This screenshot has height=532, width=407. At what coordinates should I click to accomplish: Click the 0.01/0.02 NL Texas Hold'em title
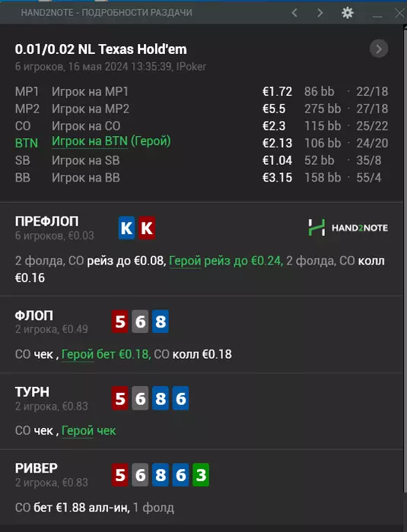[x=101, y=49]
